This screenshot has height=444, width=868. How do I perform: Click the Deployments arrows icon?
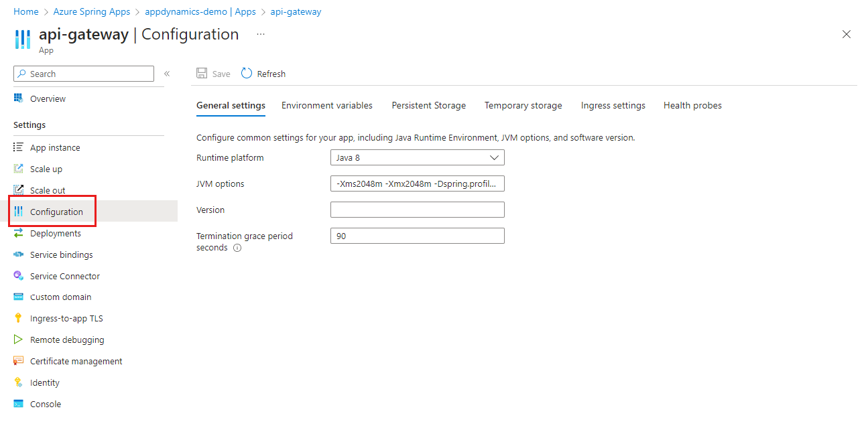tap(18, 233)
